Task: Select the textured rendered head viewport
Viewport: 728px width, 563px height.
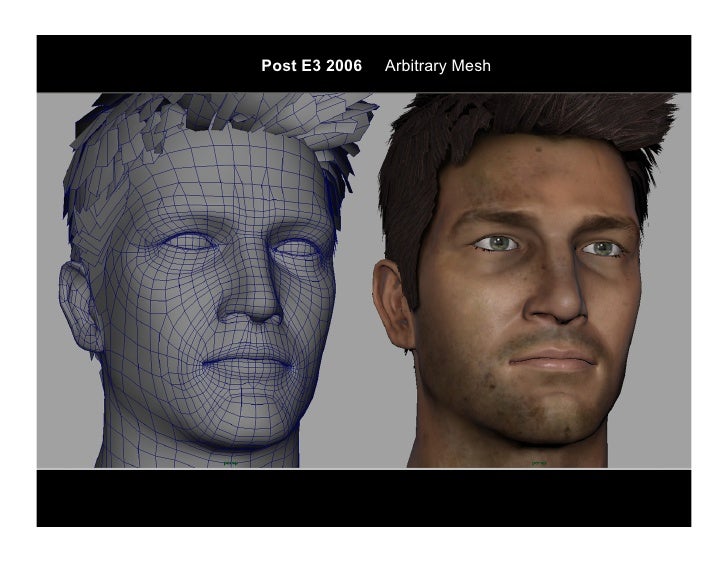Action: [528, 280]
